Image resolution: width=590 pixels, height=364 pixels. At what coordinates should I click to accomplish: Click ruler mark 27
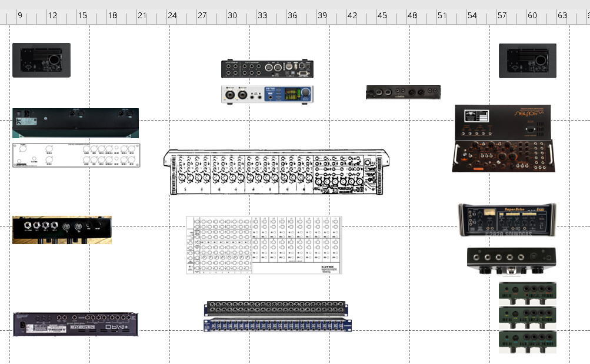coord(202,15)
